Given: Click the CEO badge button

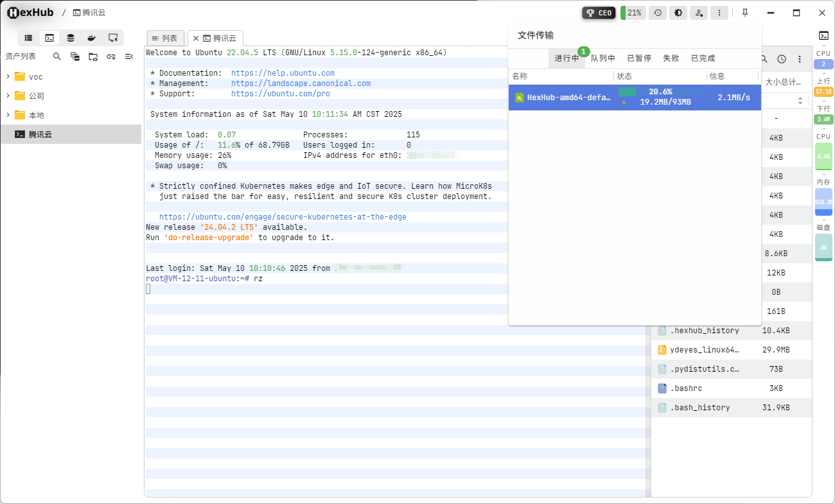Looking at the screenshot, I should click(599, 13).
